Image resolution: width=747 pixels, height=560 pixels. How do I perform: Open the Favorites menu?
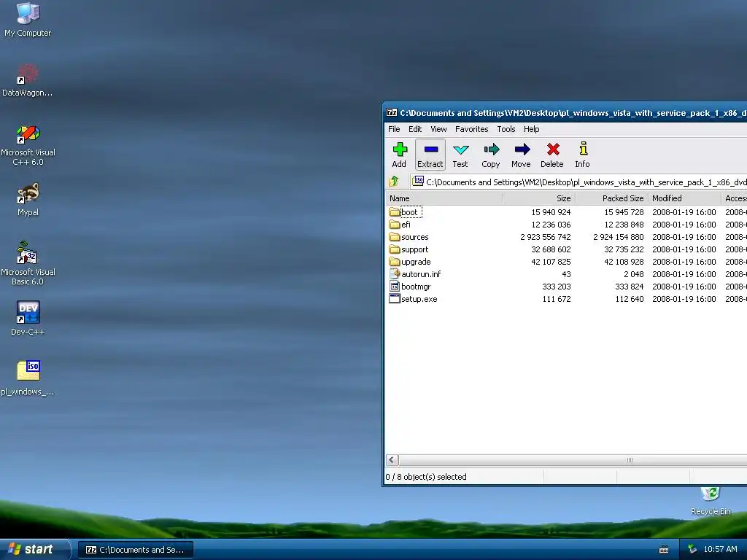tap(472, 129)
